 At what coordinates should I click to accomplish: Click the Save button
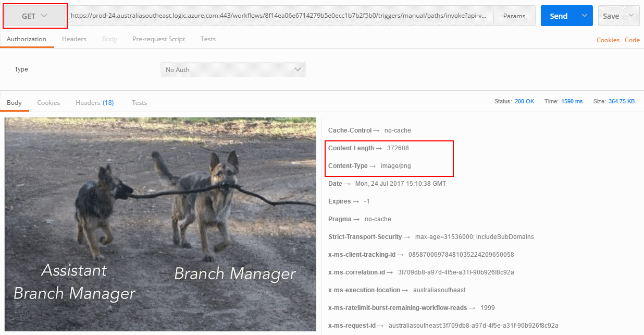(611, 16)
